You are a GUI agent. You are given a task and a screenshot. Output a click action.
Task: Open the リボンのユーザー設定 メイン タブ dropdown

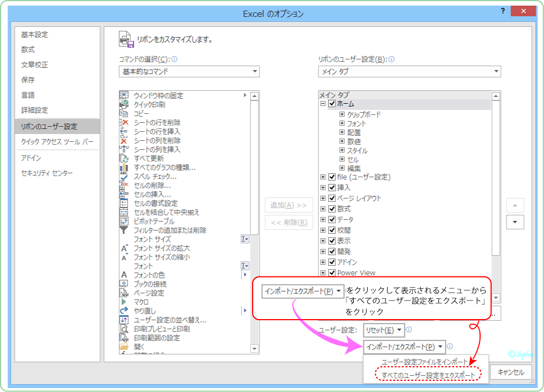[x=409, y=71]
